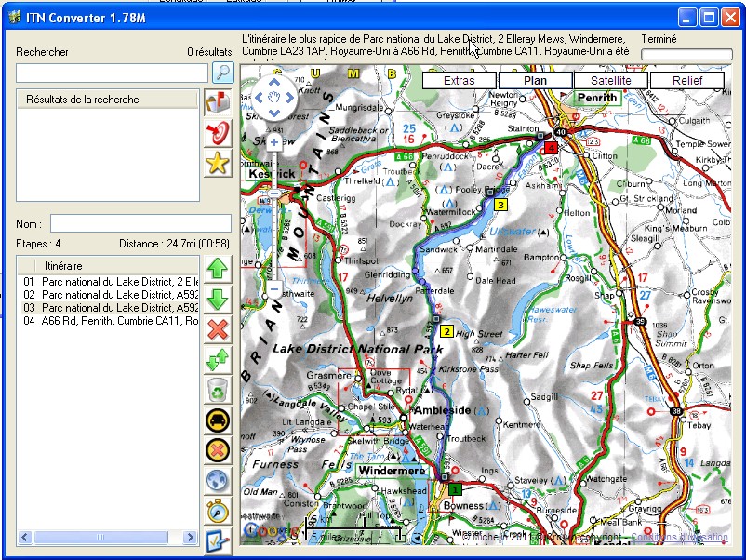Click the hand icon in pan control
746x560 pixels.
[274, 98]
